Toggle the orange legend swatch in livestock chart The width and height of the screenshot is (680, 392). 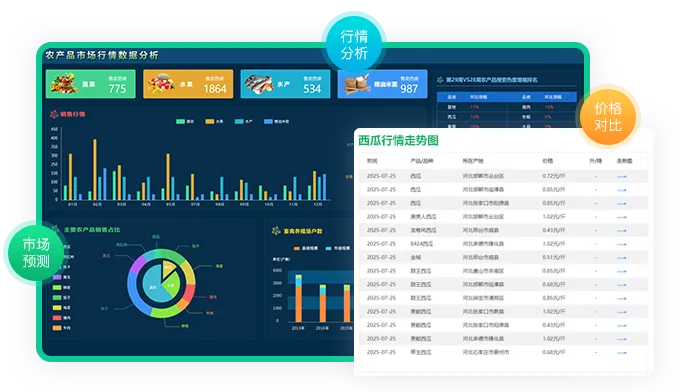coord(297,248)
